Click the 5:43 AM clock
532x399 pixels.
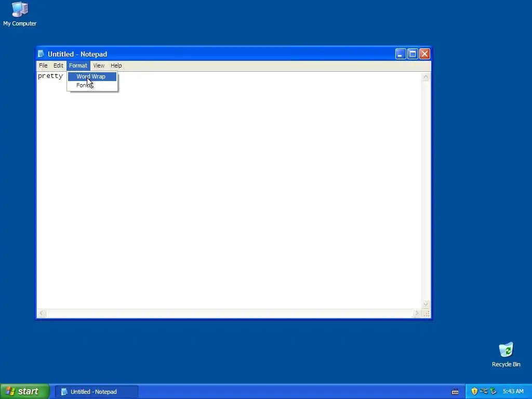[x=513, y=392]
